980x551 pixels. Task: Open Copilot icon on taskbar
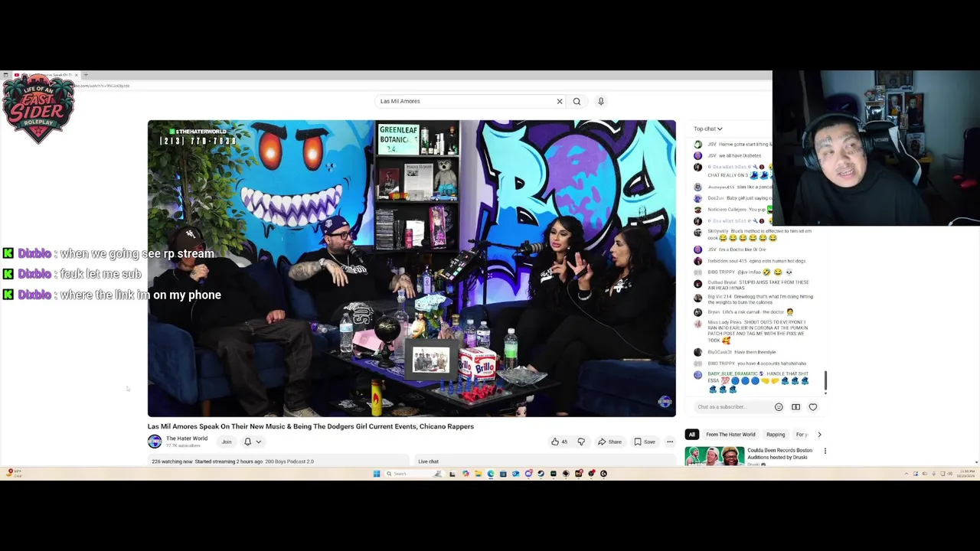[x=465, y=474]
